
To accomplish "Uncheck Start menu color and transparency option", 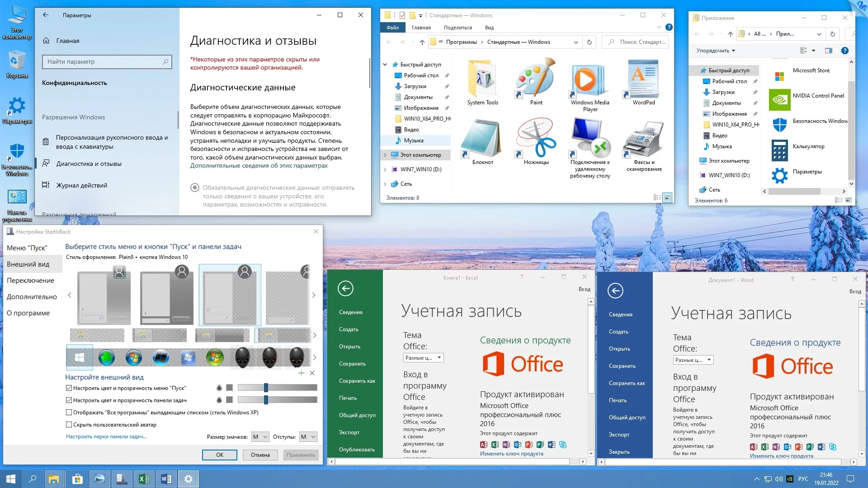I will [69, 388].
